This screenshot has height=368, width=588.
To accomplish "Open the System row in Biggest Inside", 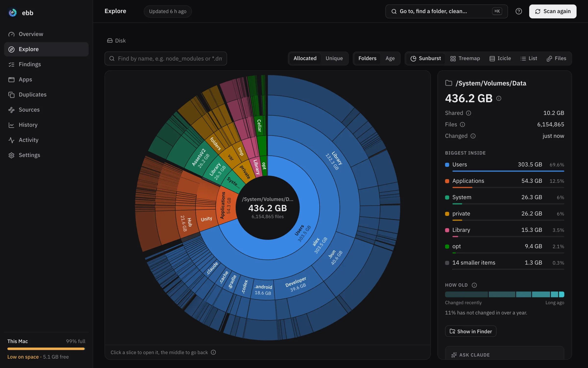I will click(504, 199).
